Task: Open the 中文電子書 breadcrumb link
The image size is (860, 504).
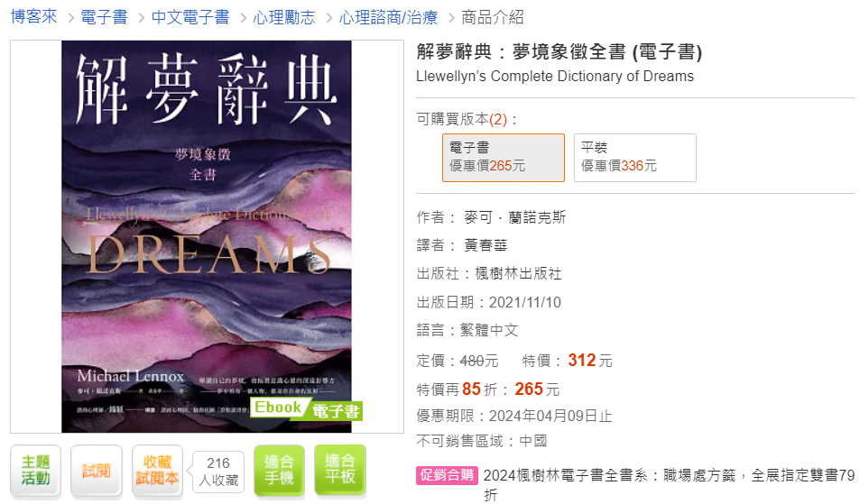Action: coord(190,17)
